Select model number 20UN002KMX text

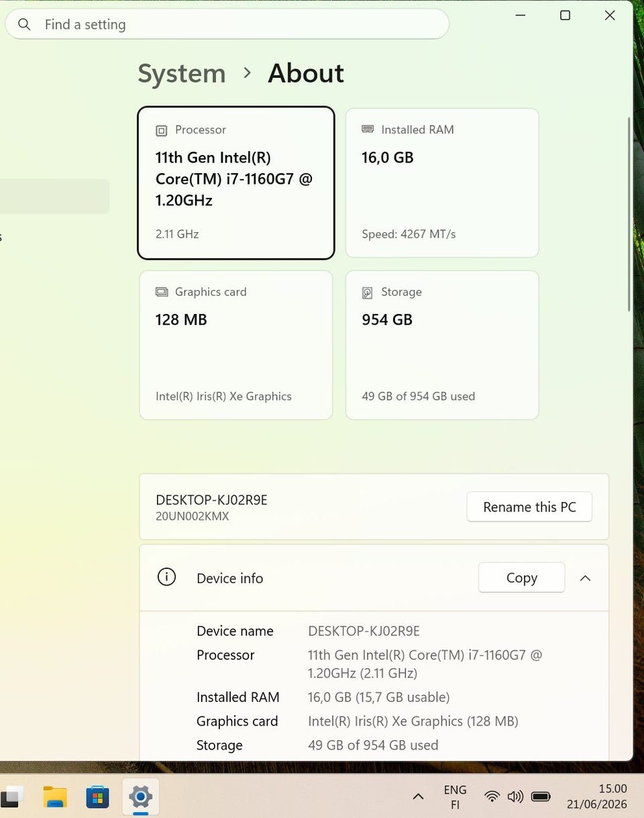pyautogui.click(x=193, y=516)
